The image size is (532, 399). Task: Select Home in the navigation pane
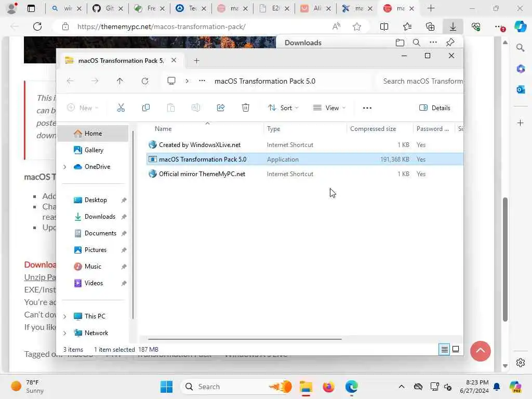point(93,134)
